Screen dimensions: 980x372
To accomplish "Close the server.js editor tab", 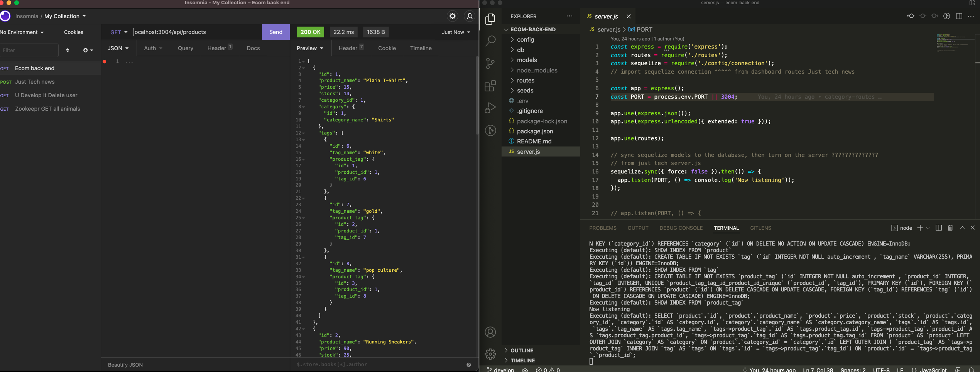I will coord(629,16).
